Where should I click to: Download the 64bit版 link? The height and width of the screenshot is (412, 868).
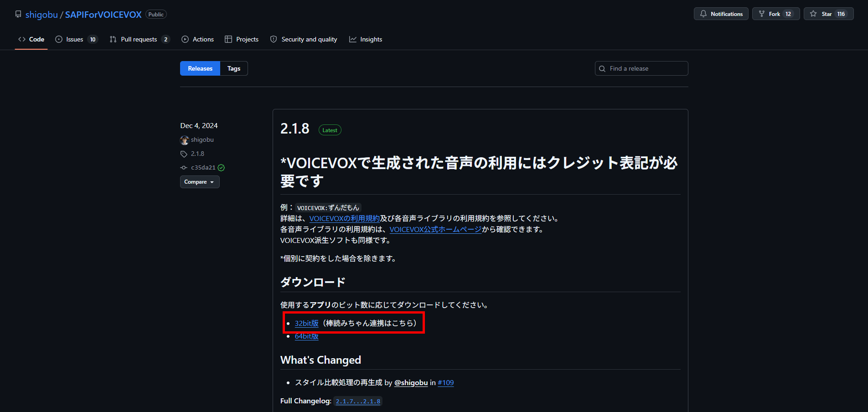[x=306, y=336]
